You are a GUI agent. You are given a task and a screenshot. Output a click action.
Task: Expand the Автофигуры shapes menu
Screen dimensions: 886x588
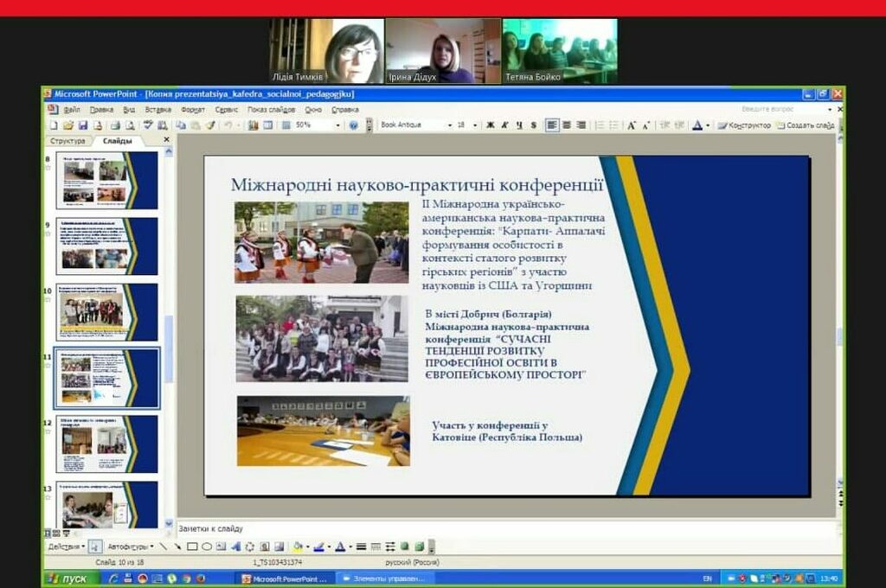tap(131, 546)
